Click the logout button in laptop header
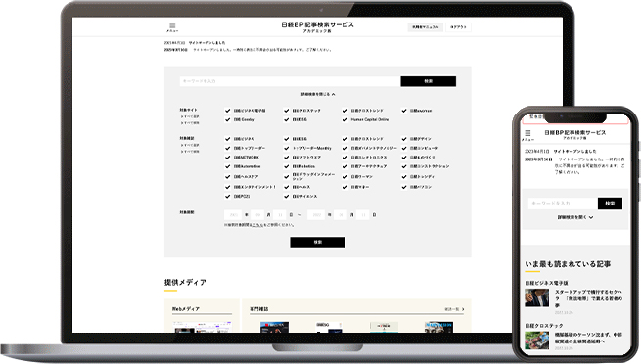Screen dimensions: 641x364 (458, 27)
